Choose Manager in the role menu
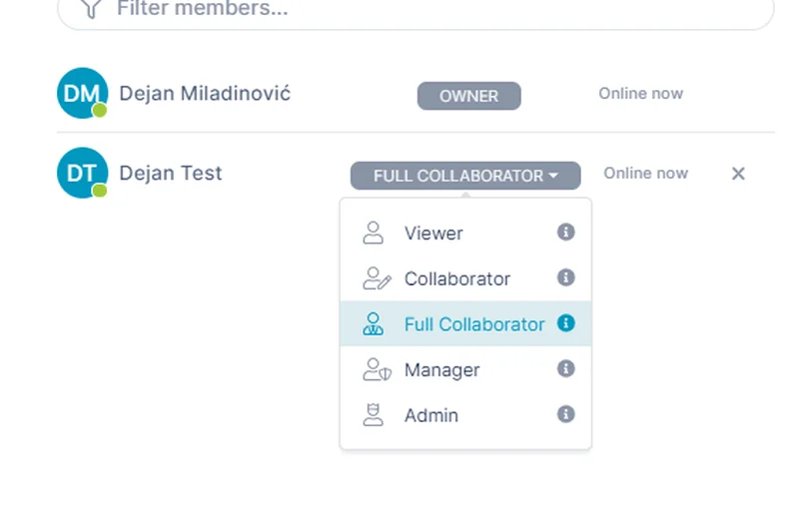The image size is (799, 532). point(441,370)
